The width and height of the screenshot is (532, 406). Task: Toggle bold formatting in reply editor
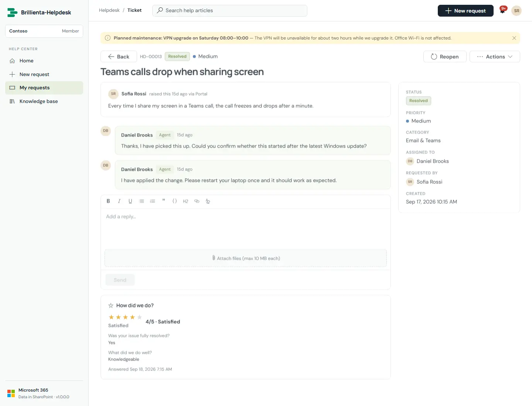[x=108, y=201]
